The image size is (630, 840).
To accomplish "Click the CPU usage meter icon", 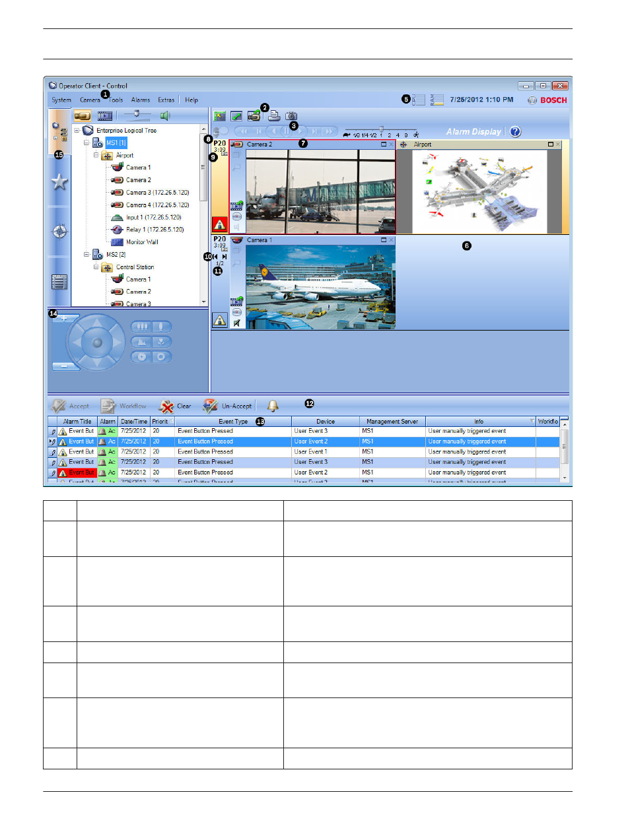I will point(419,100).
